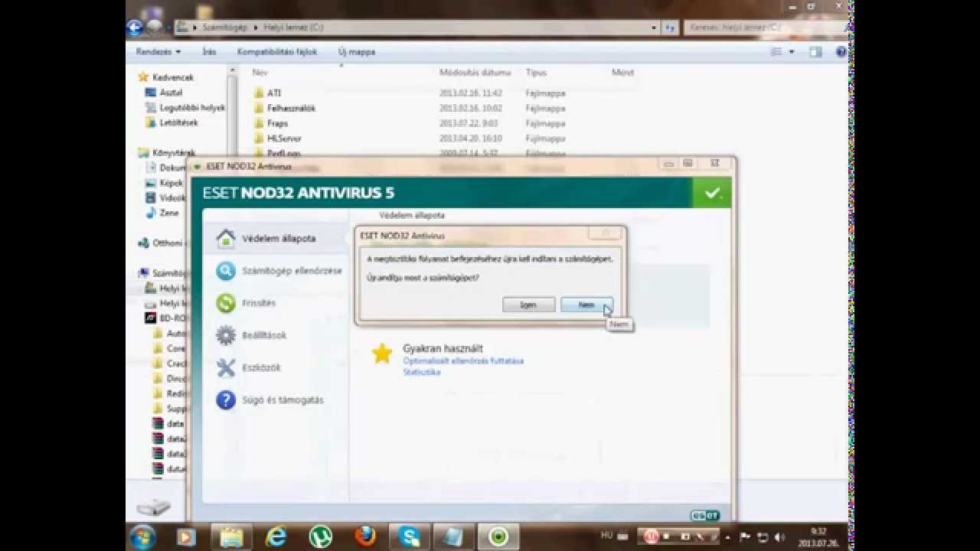Click the yellow star Gyakran használt icon
Screen dimensions: 980x551
coord(381,354)
